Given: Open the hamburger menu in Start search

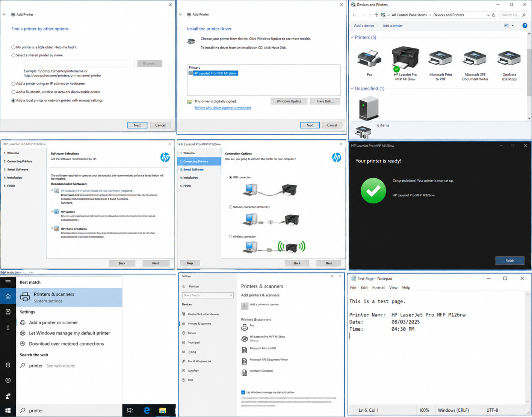Looking at the screenshot, I should (x=8, y=282).
